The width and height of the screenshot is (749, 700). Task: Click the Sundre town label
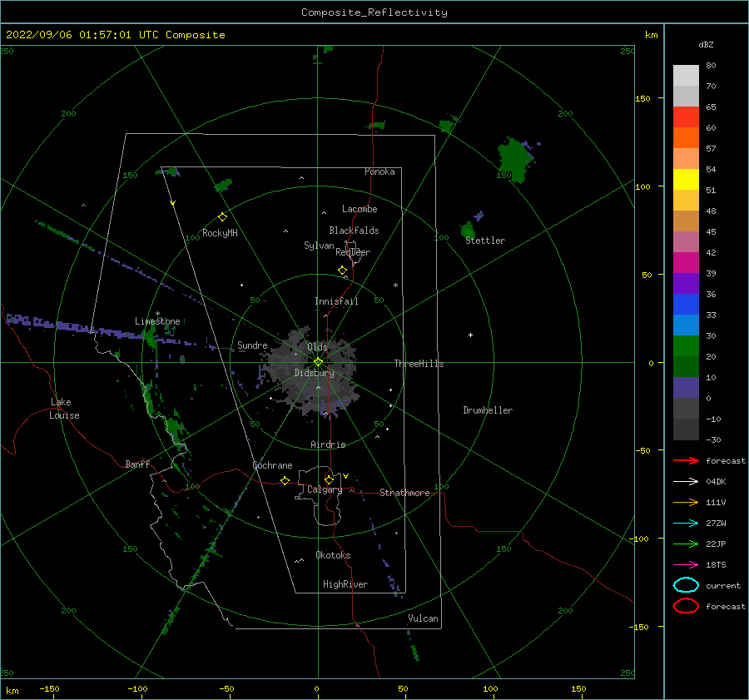click(x=252, y=345)
